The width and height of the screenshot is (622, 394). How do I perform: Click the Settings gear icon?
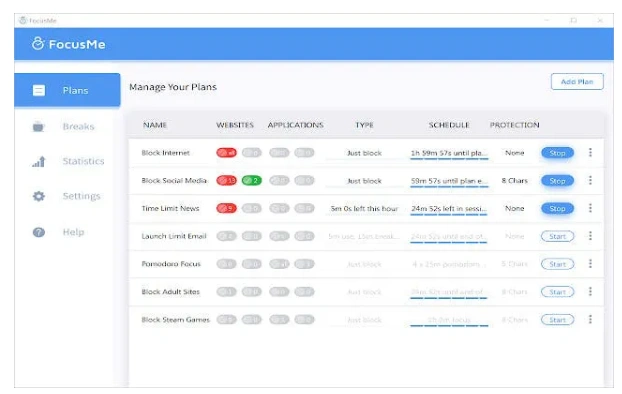38,196
